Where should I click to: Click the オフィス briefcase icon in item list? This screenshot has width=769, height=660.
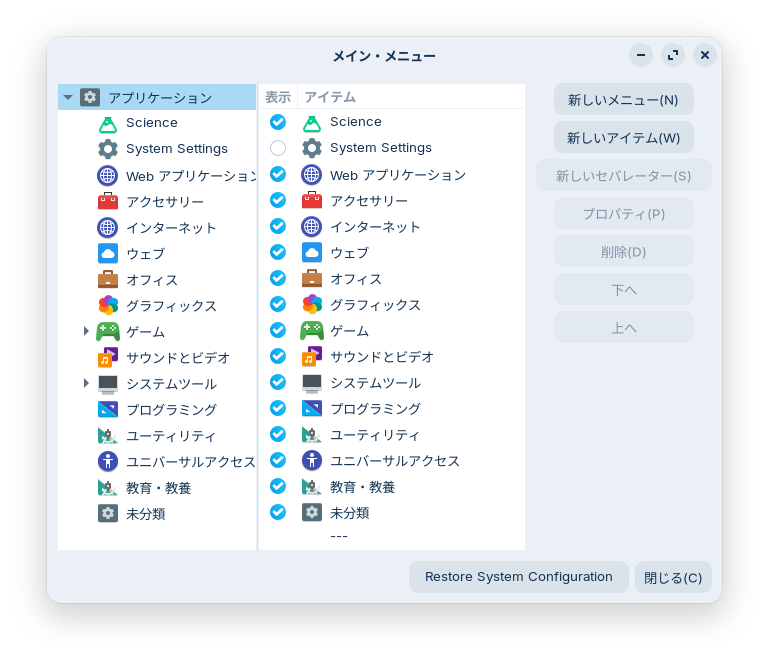click(x=312, y=279)
